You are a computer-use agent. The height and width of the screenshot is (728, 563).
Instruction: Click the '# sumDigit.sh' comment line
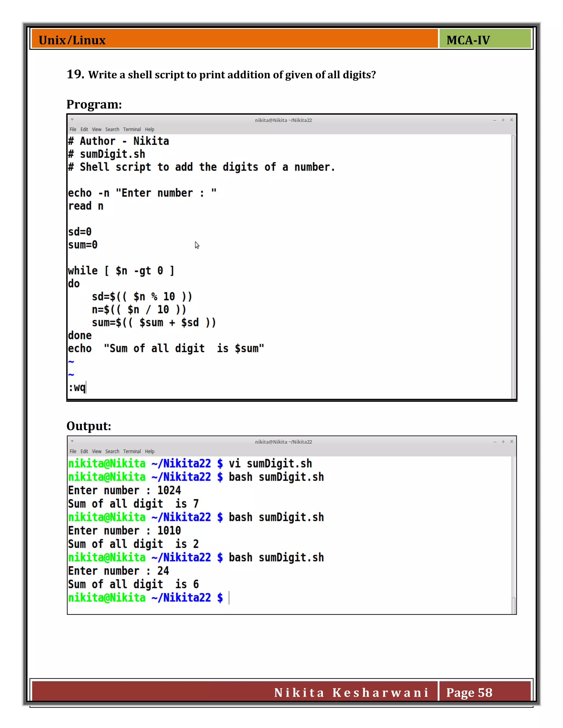[x=107, y=154]
